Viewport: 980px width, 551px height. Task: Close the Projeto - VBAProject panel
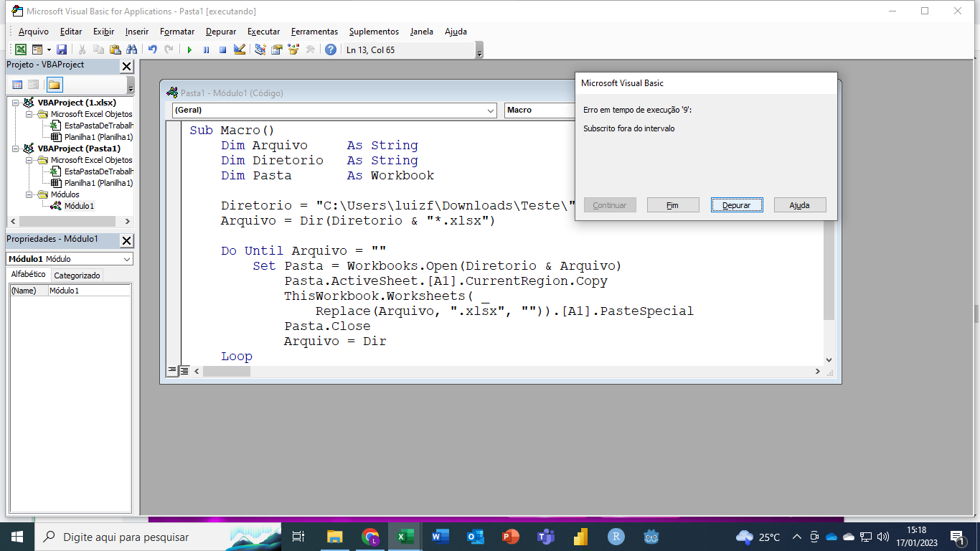(126, 66)
